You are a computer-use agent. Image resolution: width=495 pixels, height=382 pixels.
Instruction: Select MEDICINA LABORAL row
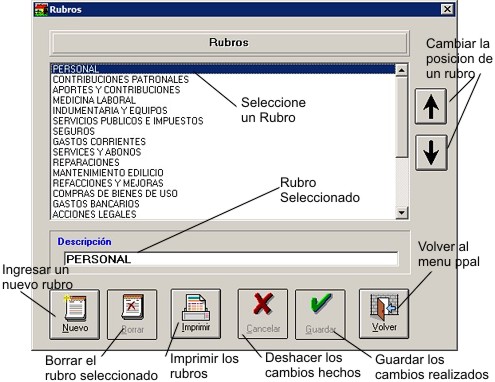(x=223, y=100)
